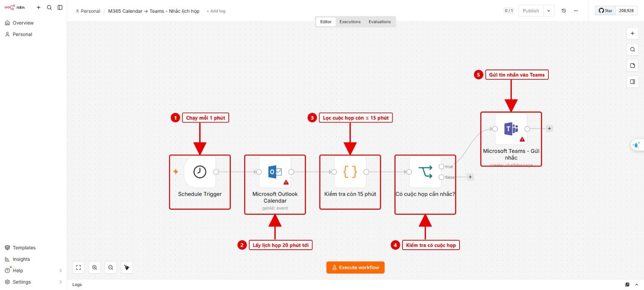Expand the Help menu
Image resolution: width=644 pixels, height=290 pixels.
[33, 271]
